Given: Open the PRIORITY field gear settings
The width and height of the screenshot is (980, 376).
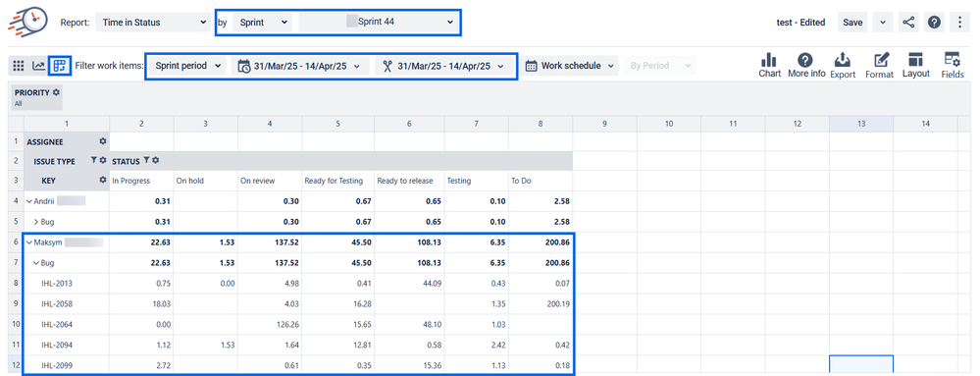Looking at the screenshot, I should (56, 92).
